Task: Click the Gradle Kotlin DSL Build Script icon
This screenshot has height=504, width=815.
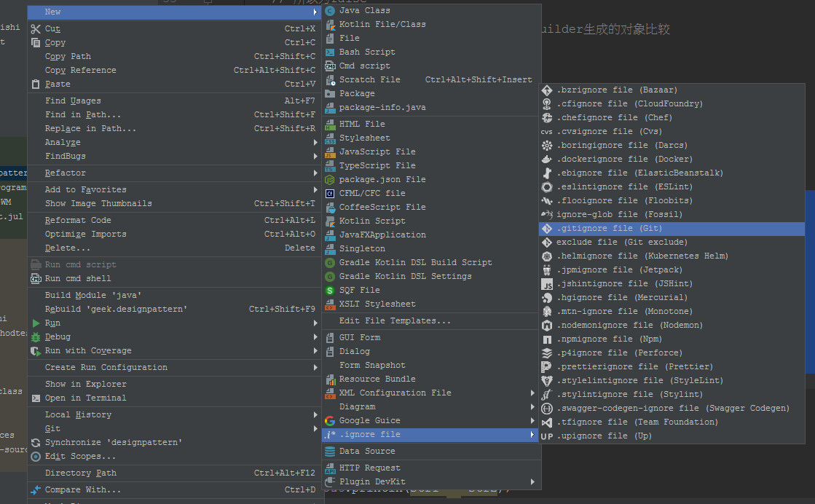Action: 329,263
